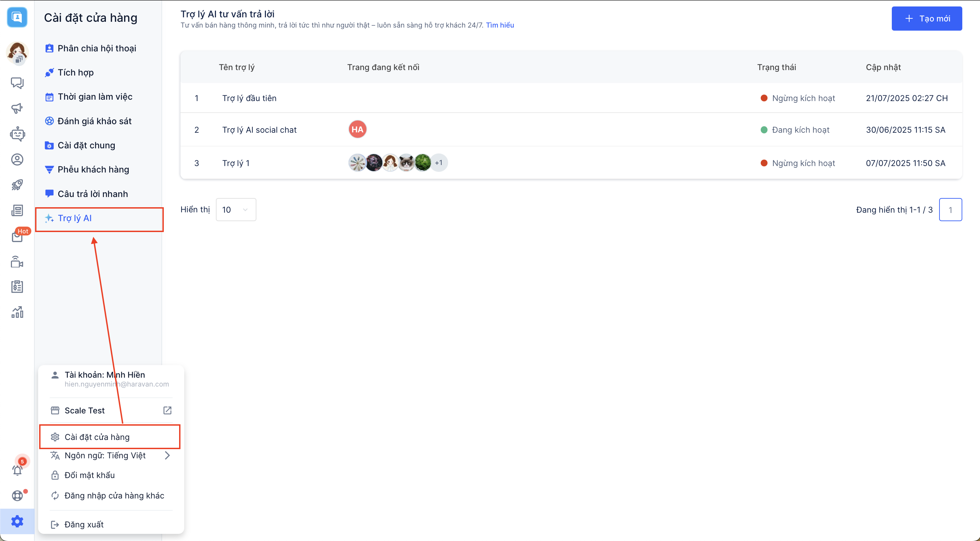
Task: Open the Trợ lý AI social chat row
Action: (259, 130)
